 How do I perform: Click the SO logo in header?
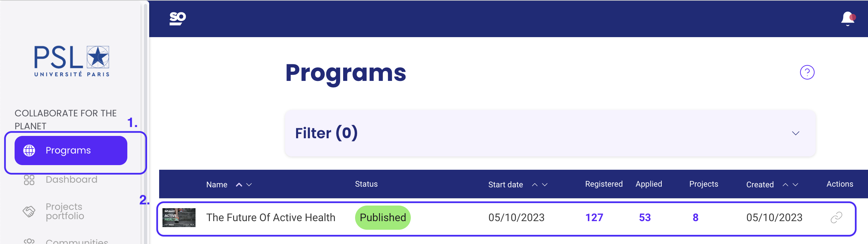(178, 18)
